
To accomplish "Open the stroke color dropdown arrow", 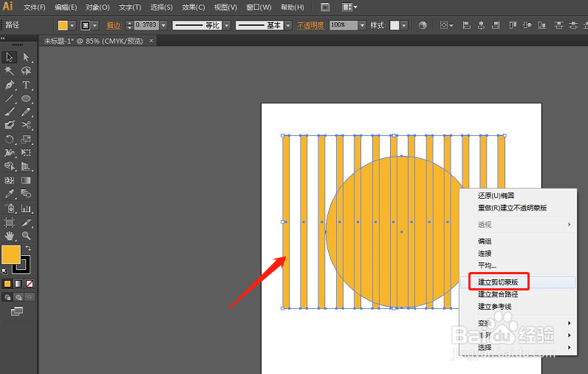I will pyautogui.click(x=95, y=26).
